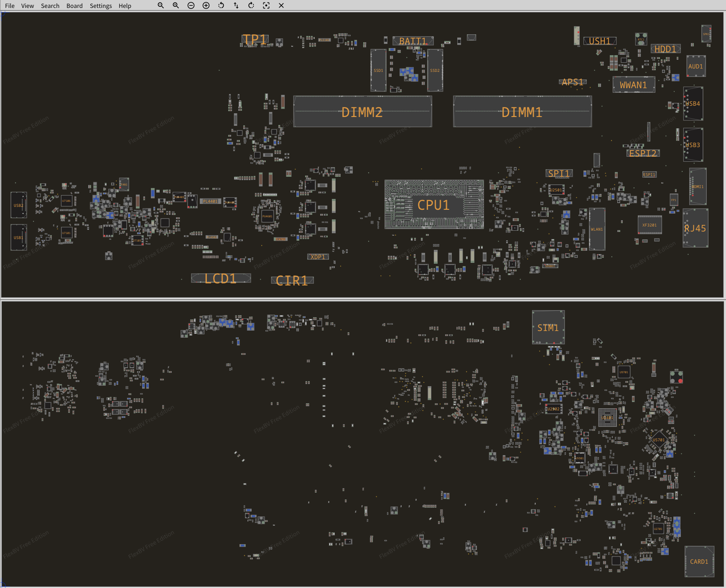Select the DIMM1 memory slot
Image resolution: width=726 pixels, height=588 pixels.
522,112
